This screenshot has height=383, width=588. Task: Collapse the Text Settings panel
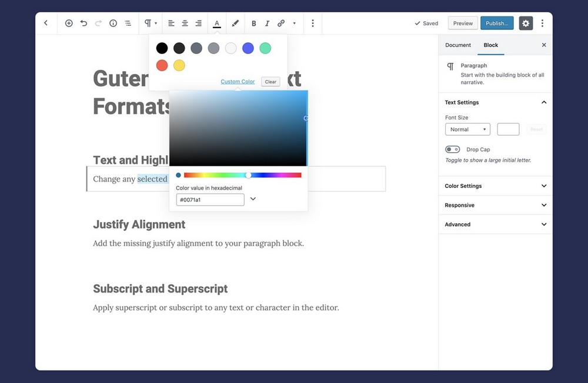click(x=495, y=102)
